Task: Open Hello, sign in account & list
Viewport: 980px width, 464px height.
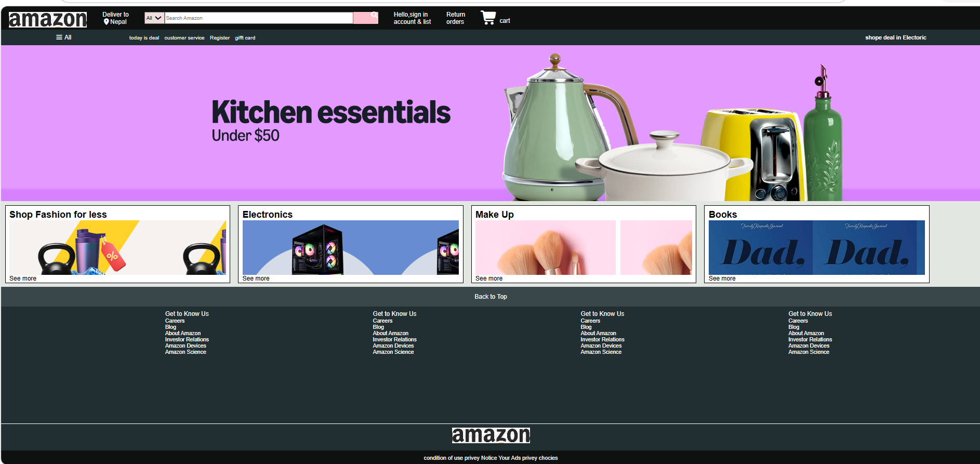Action: point(412,18)
